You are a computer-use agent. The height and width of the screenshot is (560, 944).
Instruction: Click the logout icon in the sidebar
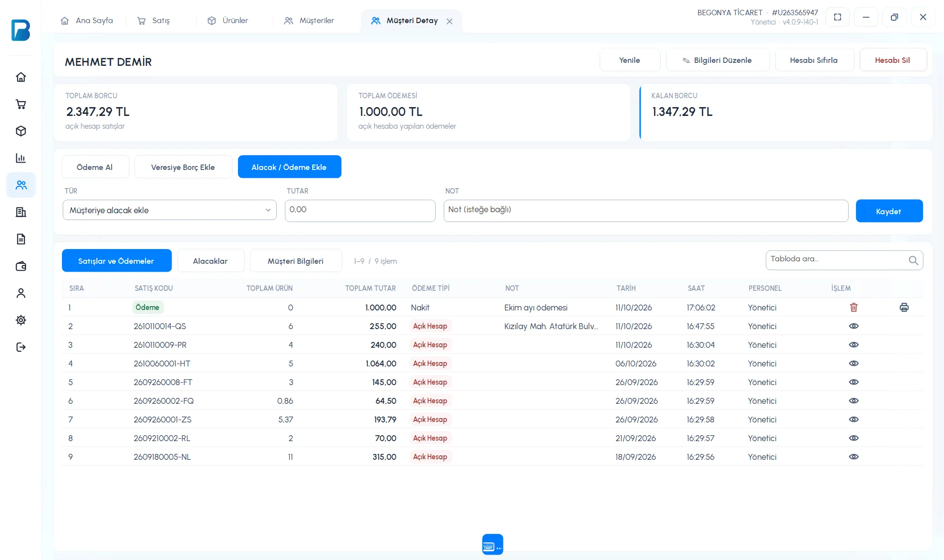tap(21, 347)
